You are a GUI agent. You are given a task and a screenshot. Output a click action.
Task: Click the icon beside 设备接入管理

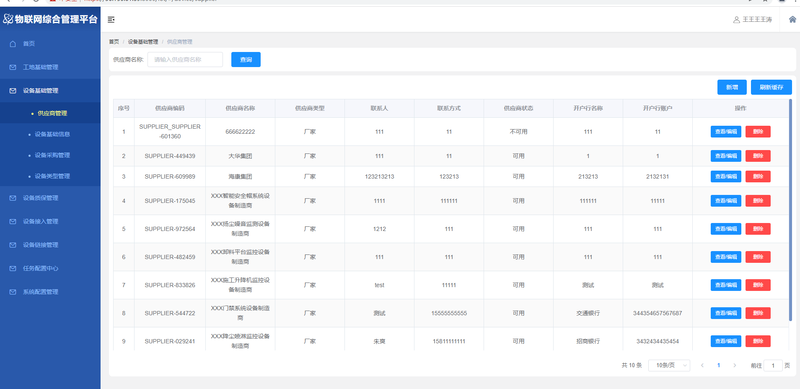point(13,222)
